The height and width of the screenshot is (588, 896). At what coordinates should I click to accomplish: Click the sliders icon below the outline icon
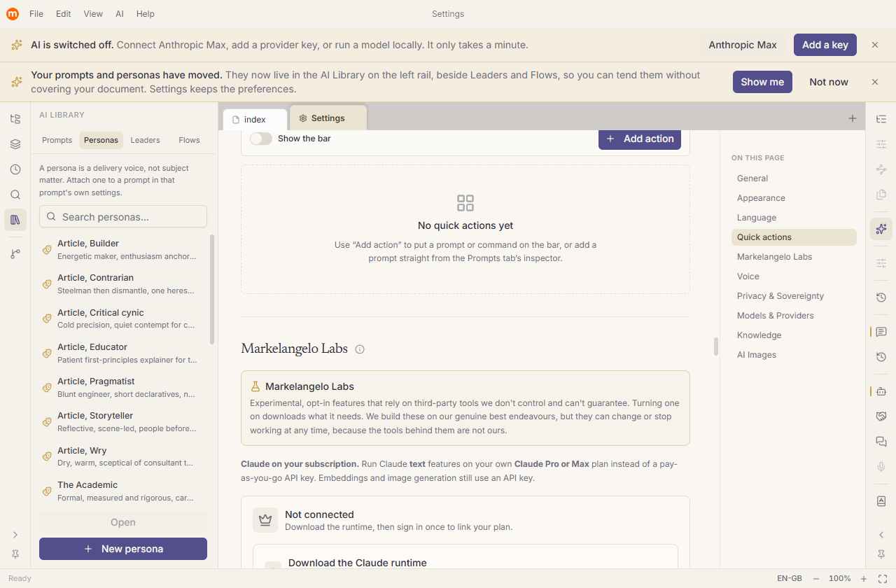click(x=881, y=144)
